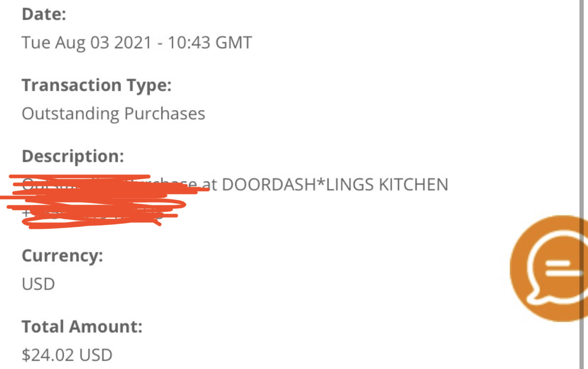Click the "Date:" field label
Image resolution: width=588 pixels, height=369 pixels.
tap(44, 14)
